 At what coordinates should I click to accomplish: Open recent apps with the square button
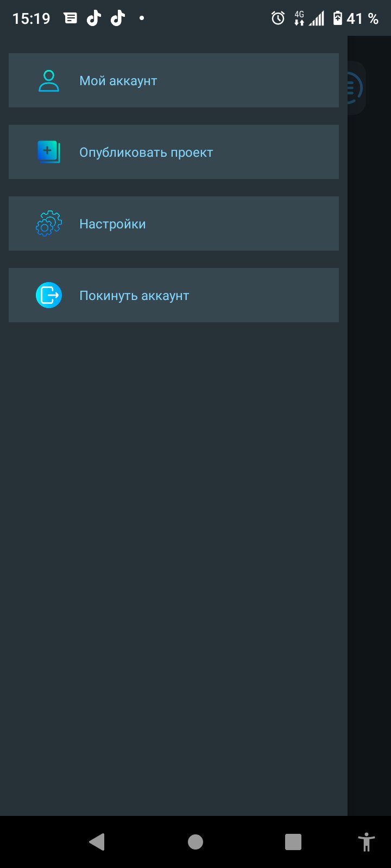click(x=293, y=842)
